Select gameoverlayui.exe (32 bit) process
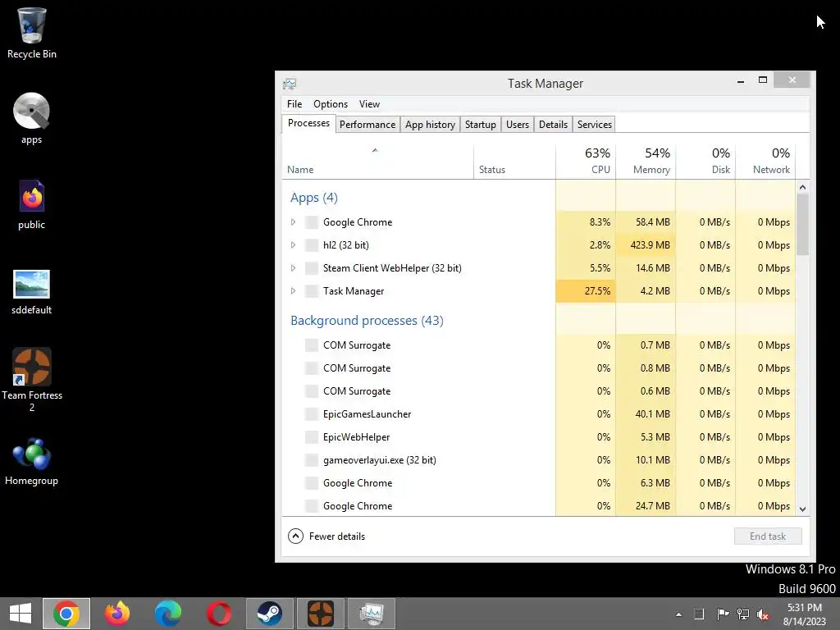This screenshot has height=630, width=840. coord(538,460)
